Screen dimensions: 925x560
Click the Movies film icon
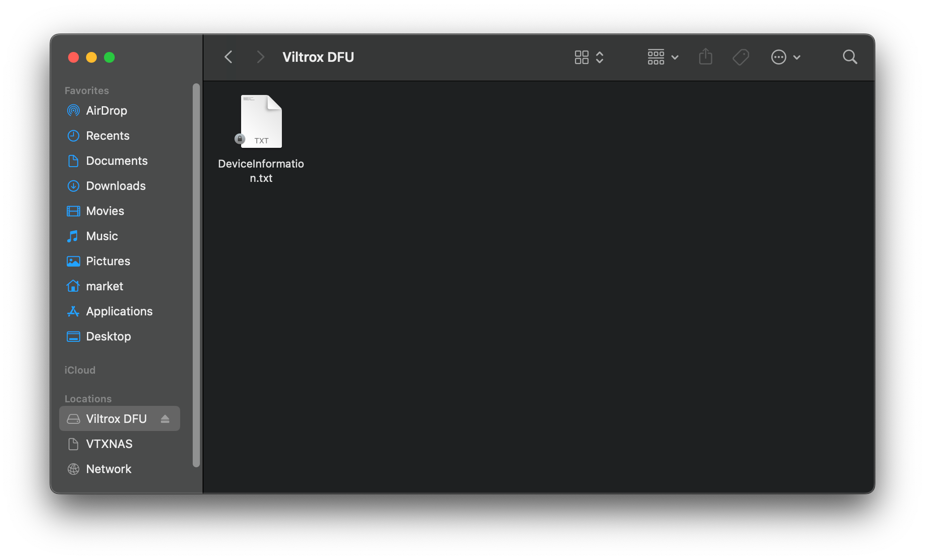(73, 211)
